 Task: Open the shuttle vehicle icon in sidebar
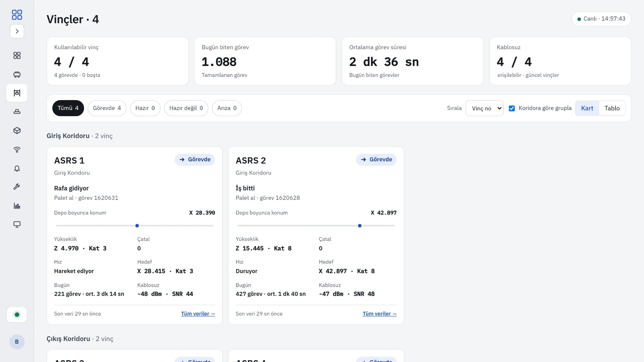point(17,74)
